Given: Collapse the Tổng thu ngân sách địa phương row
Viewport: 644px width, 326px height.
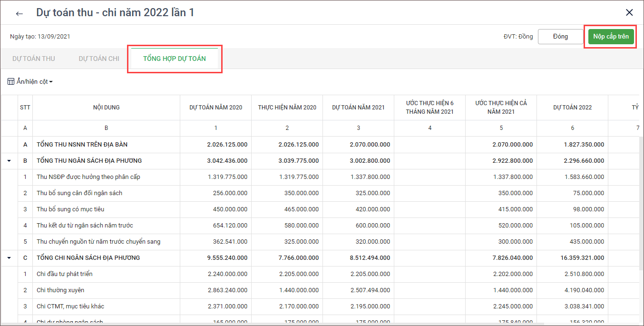Looking at the screenshot, I should (9, 161).
